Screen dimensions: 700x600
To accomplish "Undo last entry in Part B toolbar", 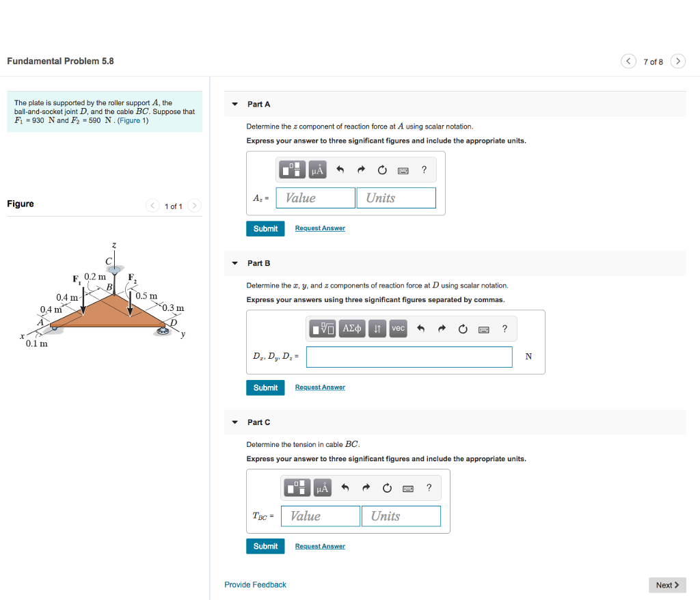I will tap(420, 329).
